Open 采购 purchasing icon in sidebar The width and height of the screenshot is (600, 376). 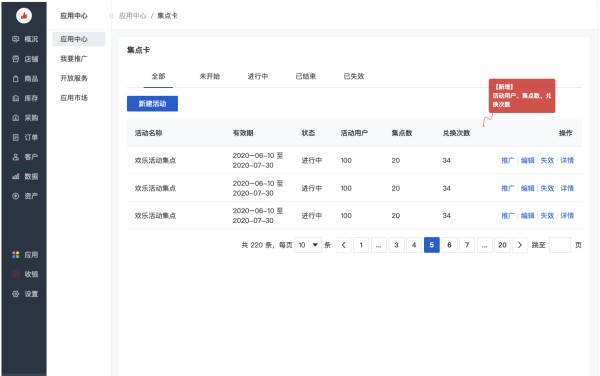[x=16, y=118]
